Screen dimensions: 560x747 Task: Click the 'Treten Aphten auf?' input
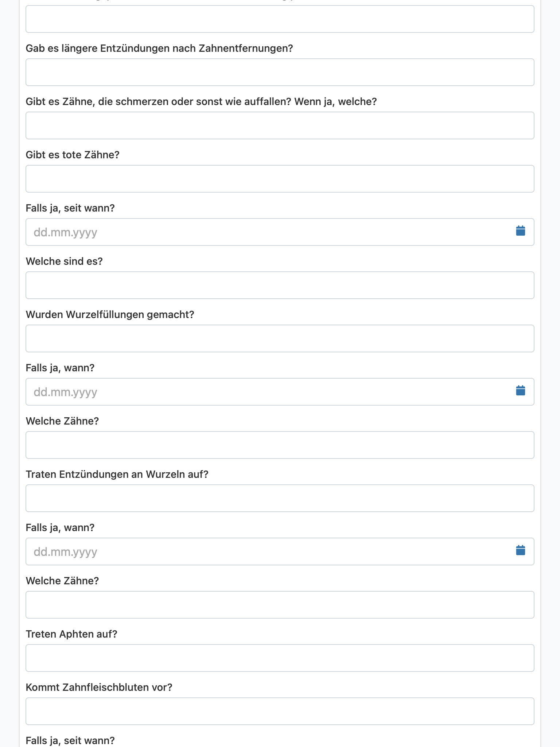(280, 658)
